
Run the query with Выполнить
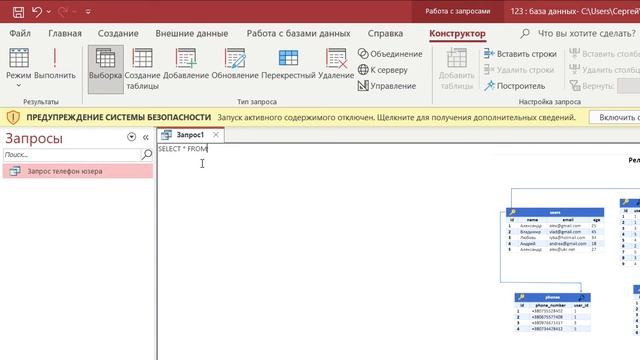tap(55, 64)
